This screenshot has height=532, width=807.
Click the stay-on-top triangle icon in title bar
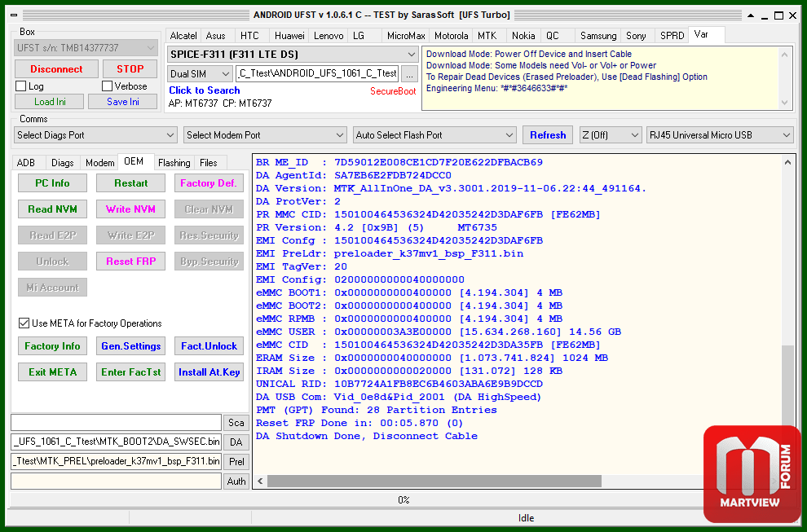[751, 15]
